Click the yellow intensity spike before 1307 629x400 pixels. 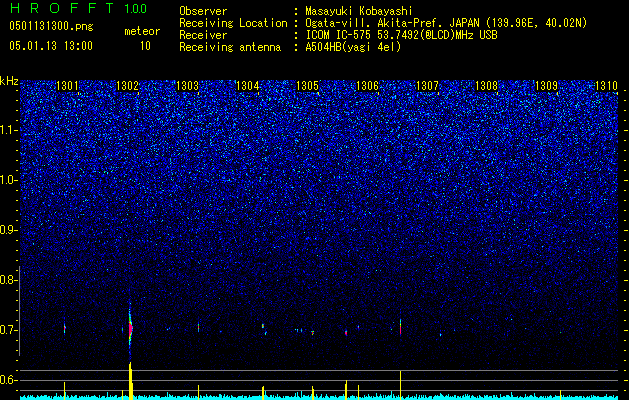point(400,385)
